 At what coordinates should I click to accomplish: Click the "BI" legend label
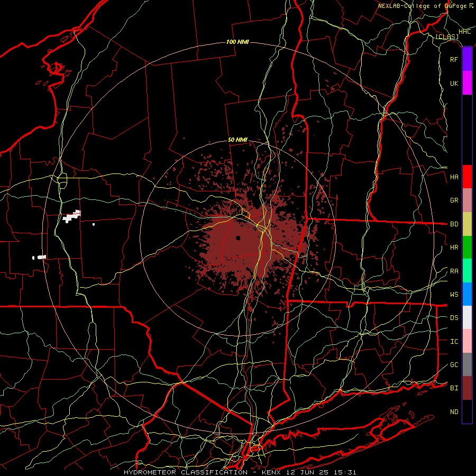[454, 388]
